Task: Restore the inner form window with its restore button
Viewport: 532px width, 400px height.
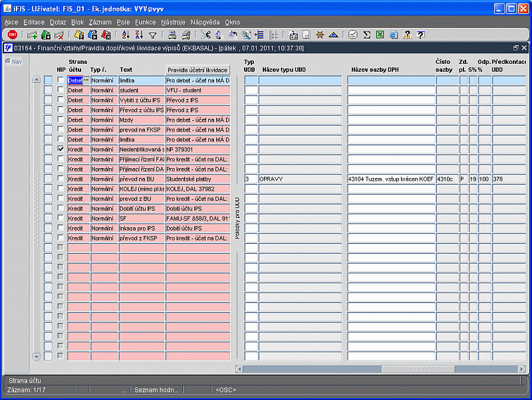Action: tap(516, 48)
